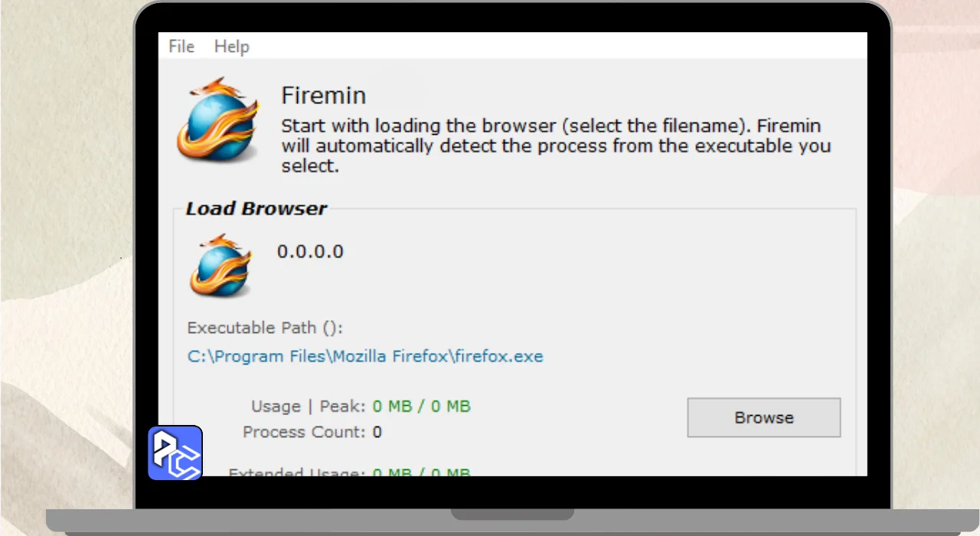980x536 pixels.
Task: Click the blue PC logo badge
Action: pos(175,453)
